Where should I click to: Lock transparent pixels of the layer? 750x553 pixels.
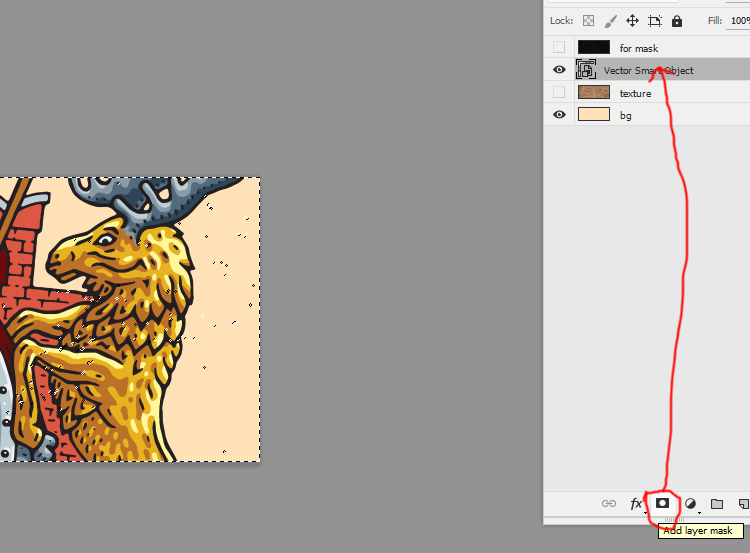click(x=589, y=20)
